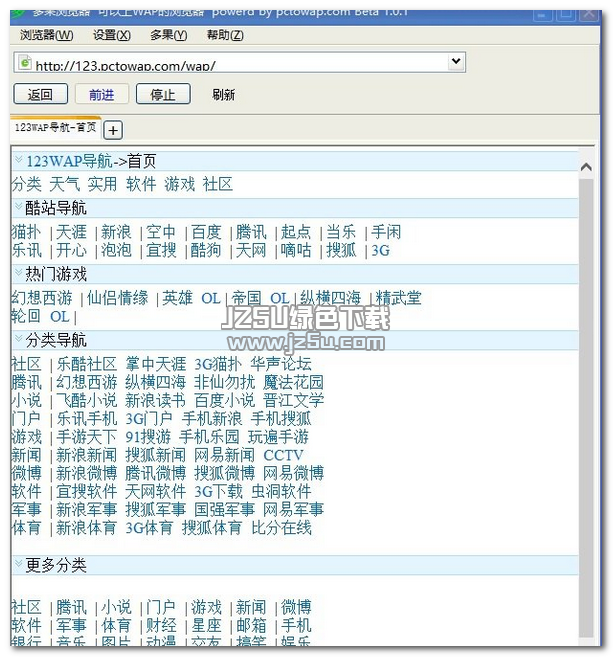This screenshot has width=613, height=657.
Task: Open the 软件 top navigation link
Action: coord(141,184)
